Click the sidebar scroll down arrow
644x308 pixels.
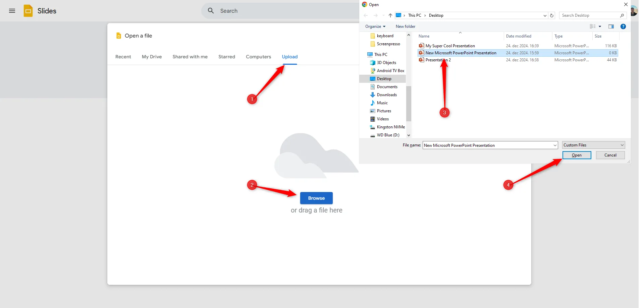[409, 135]
